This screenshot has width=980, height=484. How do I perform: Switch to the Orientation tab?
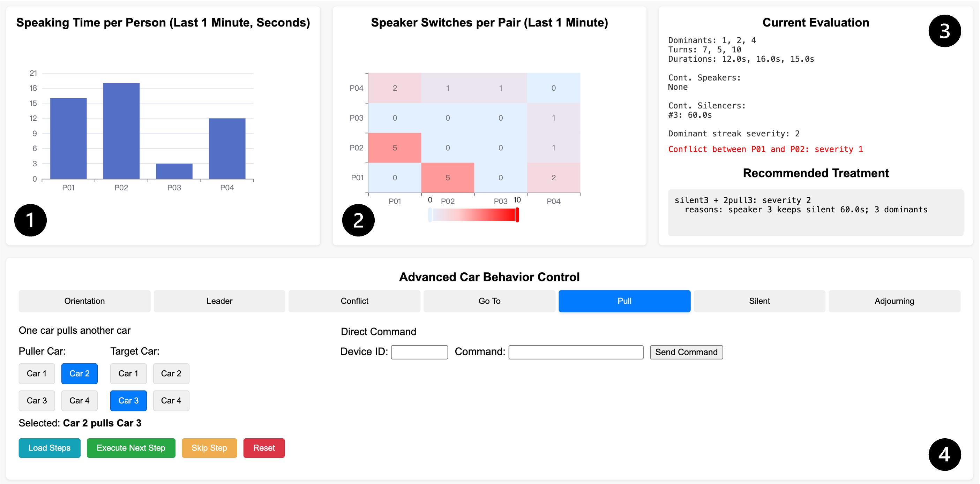click(x=84, y=301)
